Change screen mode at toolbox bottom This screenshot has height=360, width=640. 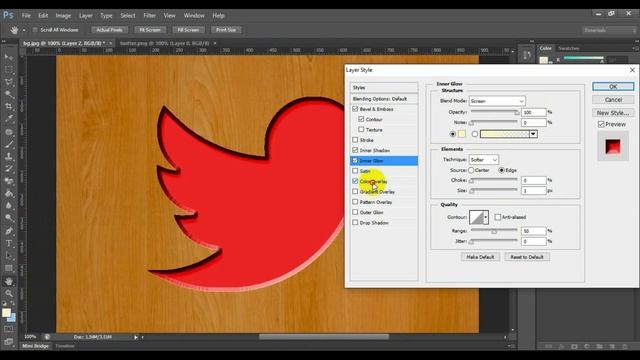pos(9,341)
